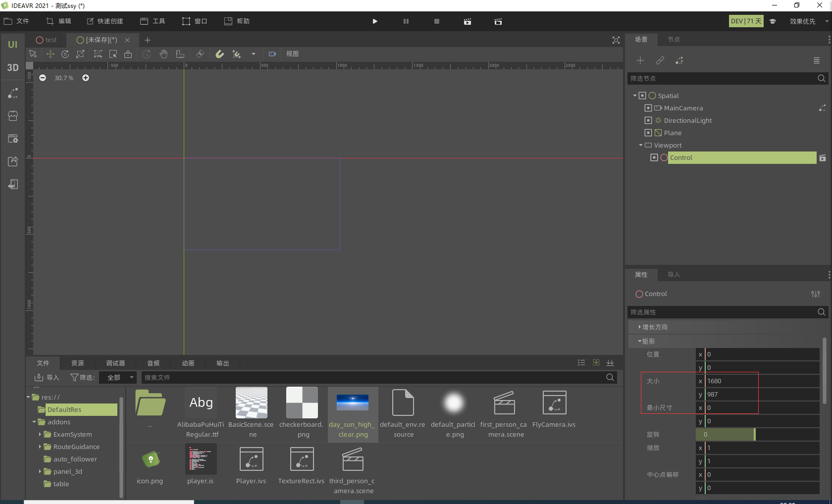This screenshot has height=504, width=832.
Task: Switch to the 调试器 bottom tab
Action: click(115, 363)
